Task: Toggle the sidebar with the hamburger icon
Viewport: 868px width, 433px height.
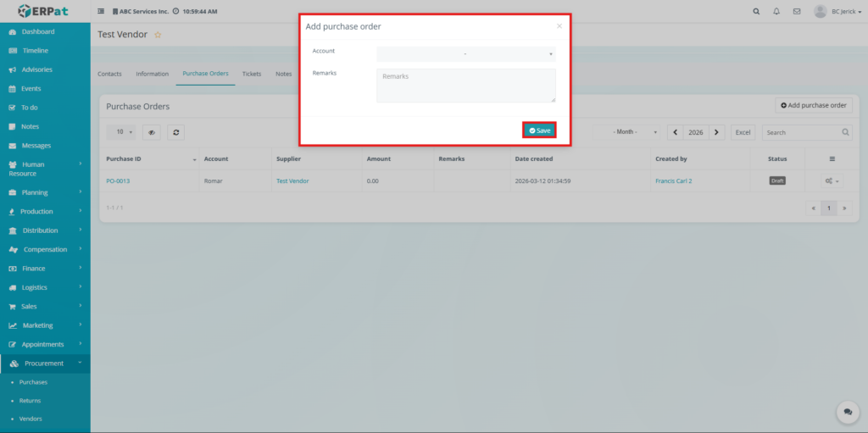Action: (101, 11)
